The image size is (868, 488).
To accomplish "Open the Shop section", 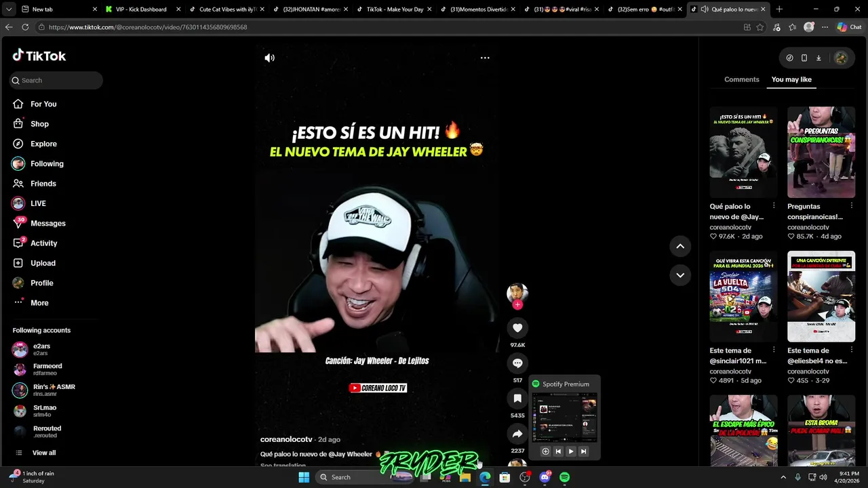I will [39, 124].
